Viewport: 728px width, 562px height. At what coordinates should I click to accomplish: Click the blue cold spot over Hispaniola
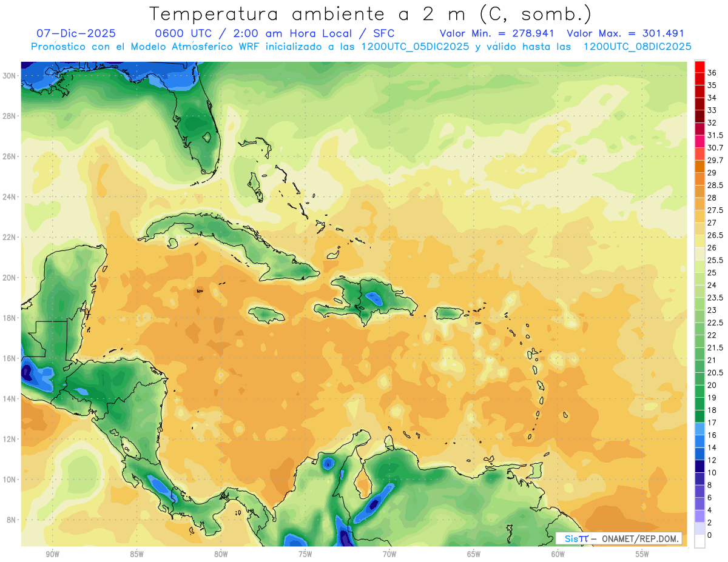point(374,298)
